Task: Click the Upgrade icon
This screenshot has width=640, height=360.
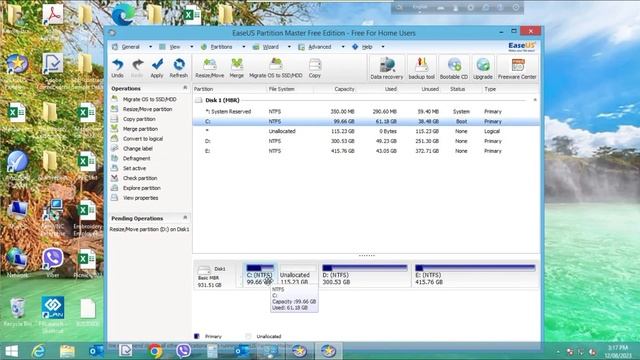Action: coord(482,68)
